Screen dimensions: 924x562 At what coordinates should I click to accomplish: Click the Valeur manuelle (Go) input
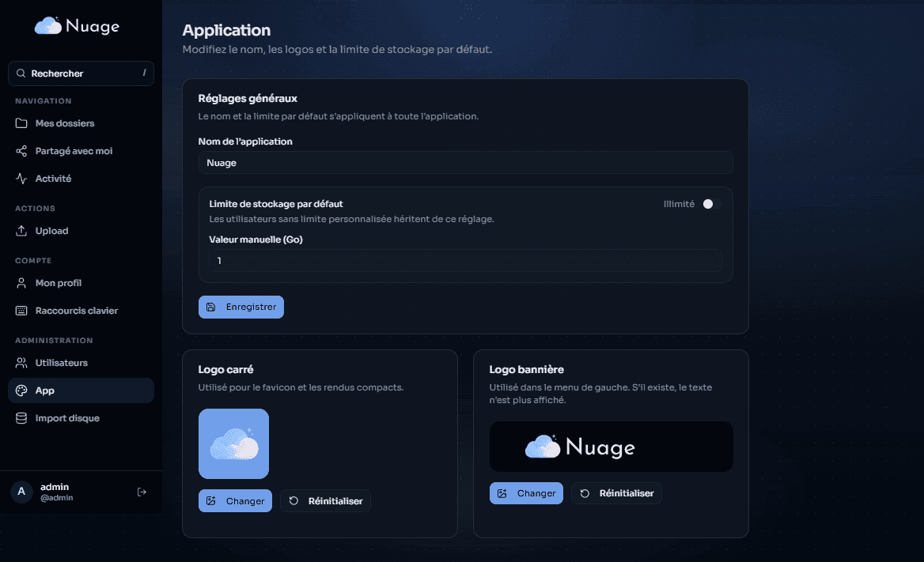click(x=465, y=260)
